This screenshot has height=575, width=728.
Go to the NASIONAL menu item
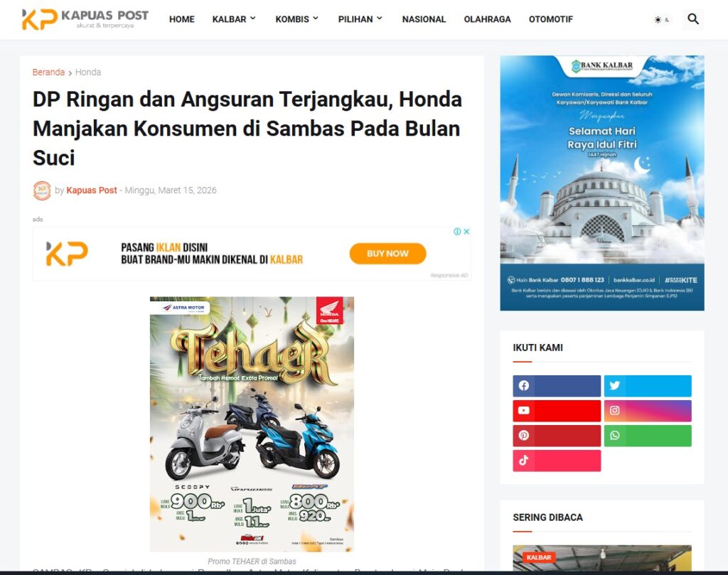[424, 19]
